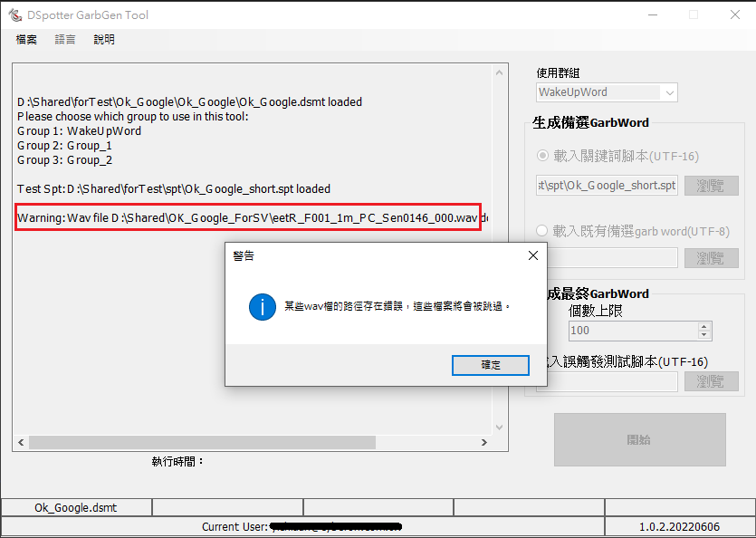Select 載入關鍵詞腳本(UTF-16) radio option
The width and height of the screenshot is (756, 538).
[542, 156]
